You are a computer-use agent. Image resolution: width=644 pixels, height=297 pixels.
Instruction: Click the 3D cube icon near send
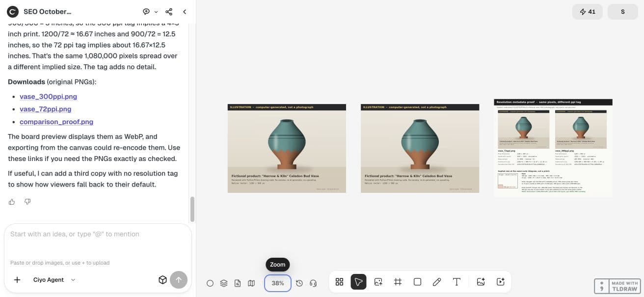click(162, 280)
